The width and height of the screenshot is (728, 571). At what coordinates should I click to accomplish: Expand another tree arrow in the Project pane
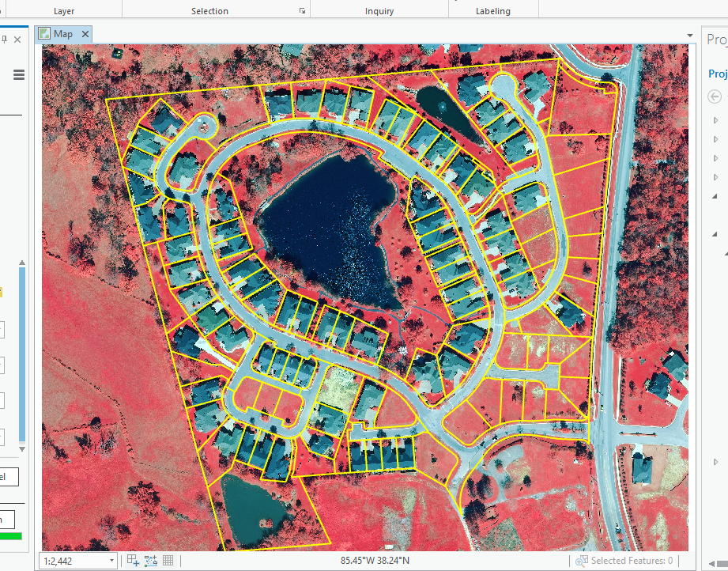pyautogui.click(x=715, y=138)
